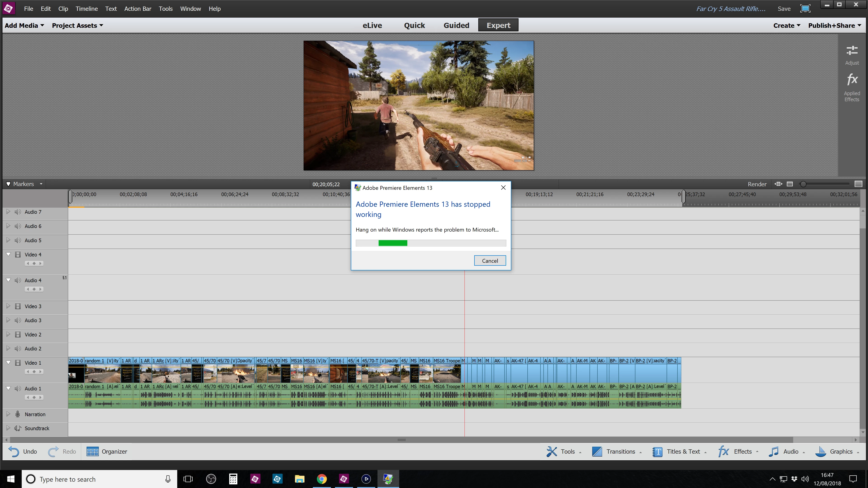
Task: Click the Organizer icon
Action: pos(92,452)
